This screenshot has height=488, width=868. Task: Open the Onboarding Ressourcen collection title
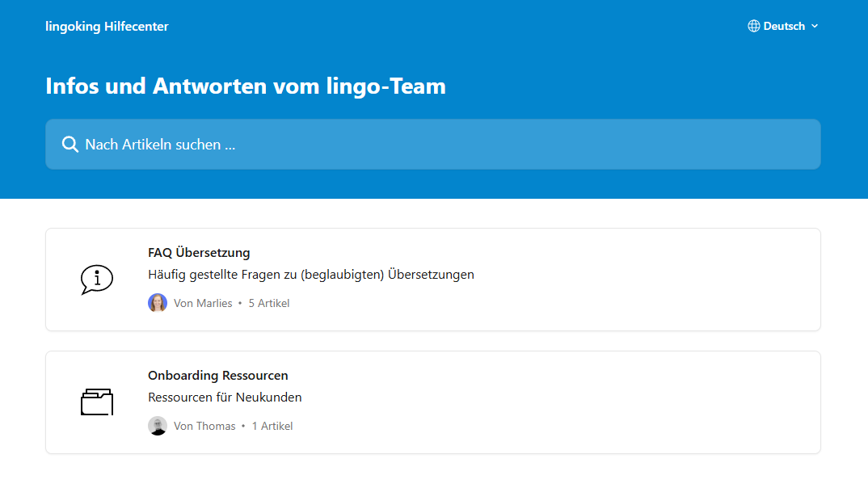click(x=217, y=376)
